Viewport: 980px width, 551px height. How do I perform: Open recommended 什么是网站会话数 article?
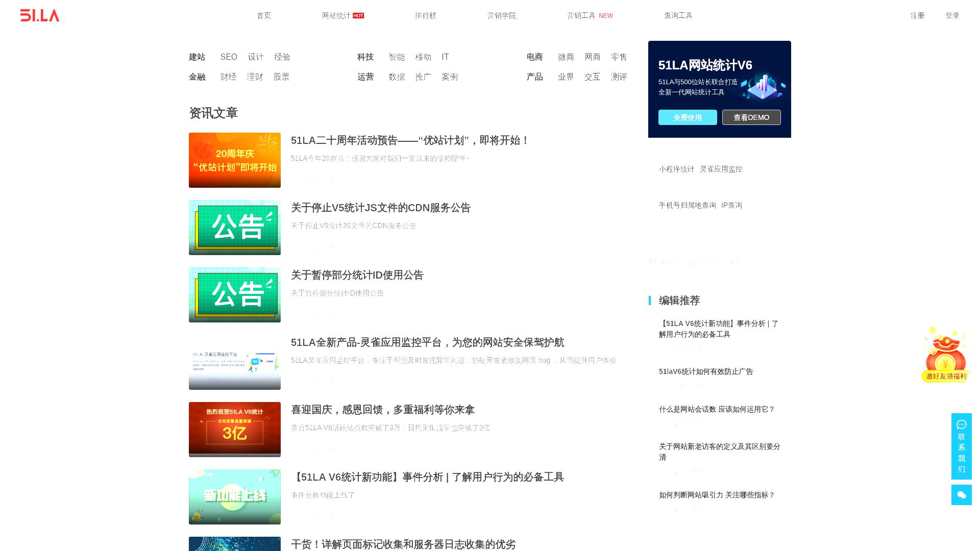pyautogui.click(x=717, y=409)
